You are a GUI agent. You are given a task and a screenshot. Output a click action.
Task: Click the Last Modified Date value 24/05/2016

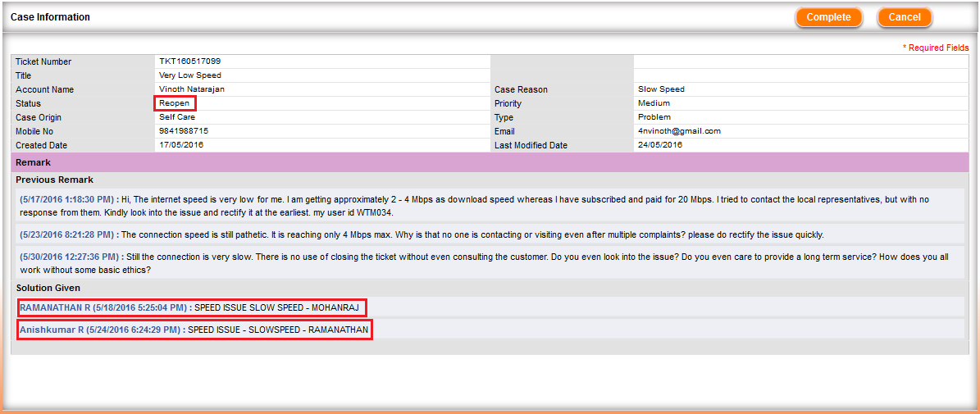(660, 145)
